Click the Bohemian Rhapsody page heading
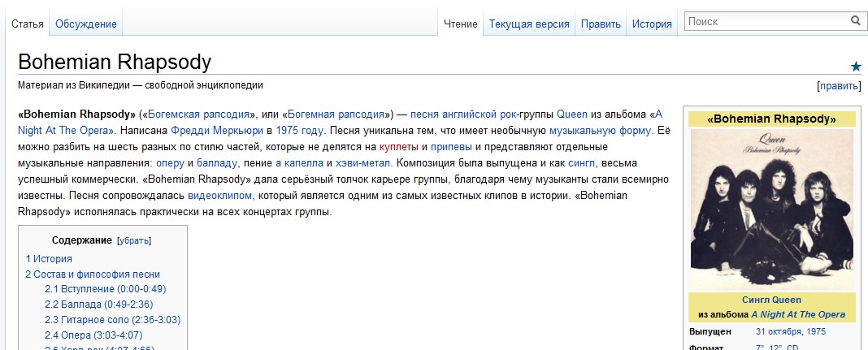Viewport: 868px width, 350px height. [115, 62]
